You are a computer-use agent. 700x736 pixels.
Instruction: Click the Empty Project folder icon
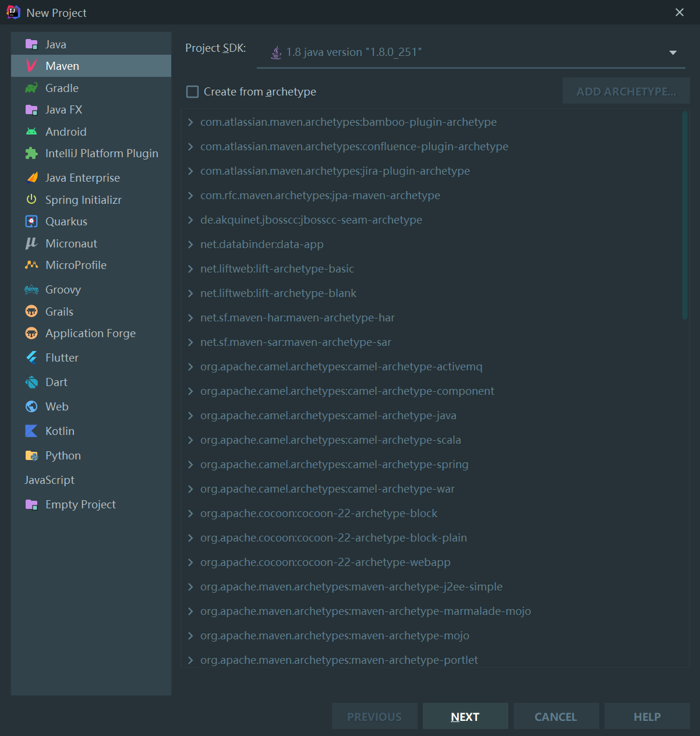(31, 504)
